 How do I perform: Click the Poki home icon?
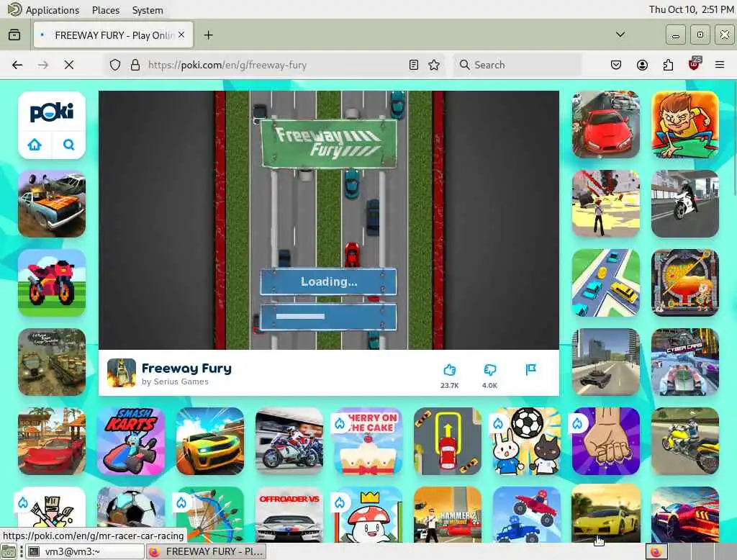[35, 145]
